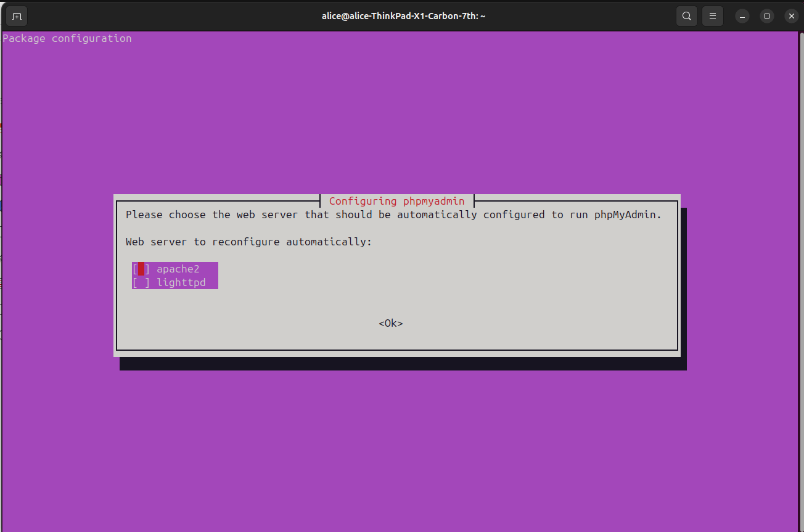Click 'Web server to reconfigure automatically:' text

pyautogui.click(x=249, y=242)
